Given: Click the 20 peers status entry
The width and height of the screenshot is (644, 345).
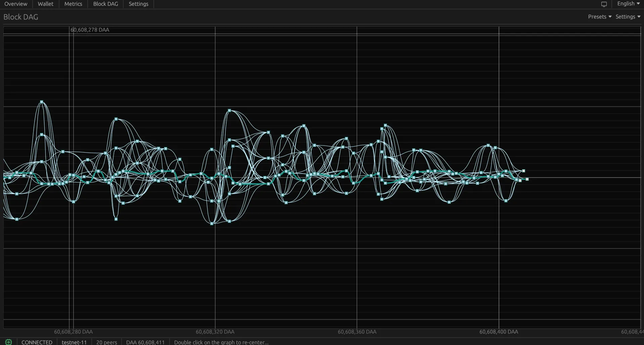Looking at the screenshot, I should click(106, 342).
